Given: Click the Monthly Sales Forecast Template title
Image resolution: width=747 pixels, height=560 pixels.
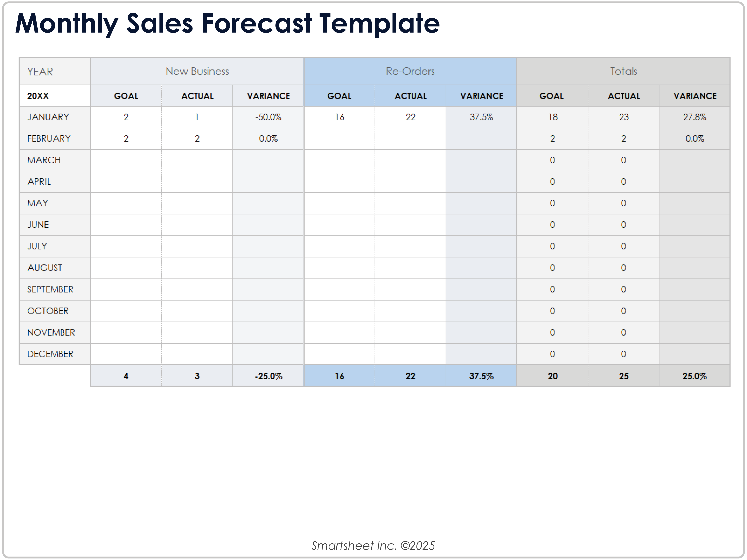Looking at the screenshot, I should click(227, 24).
